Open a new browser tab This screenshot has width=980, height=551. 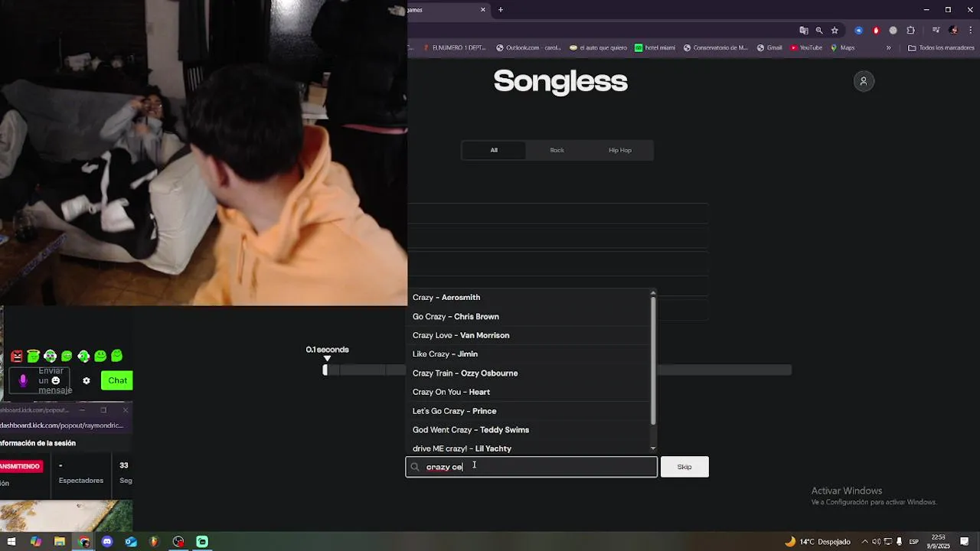pyautogui.click(x=501, y=10)
